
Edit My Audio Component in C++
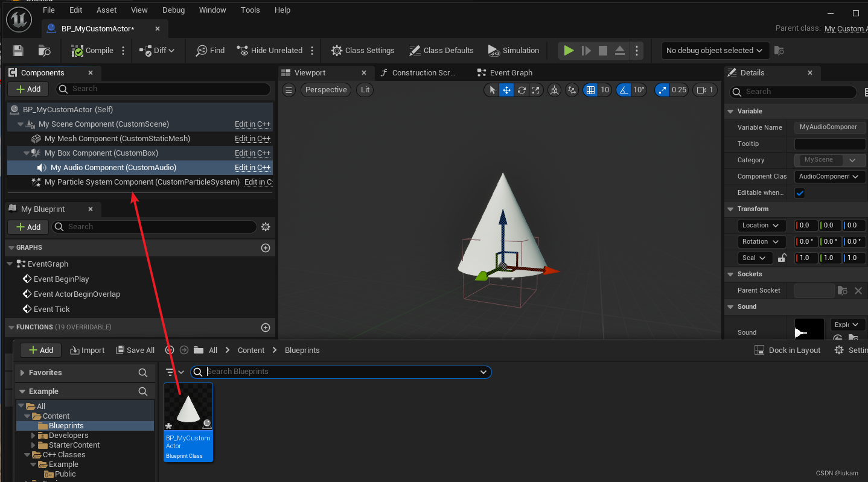252,168
